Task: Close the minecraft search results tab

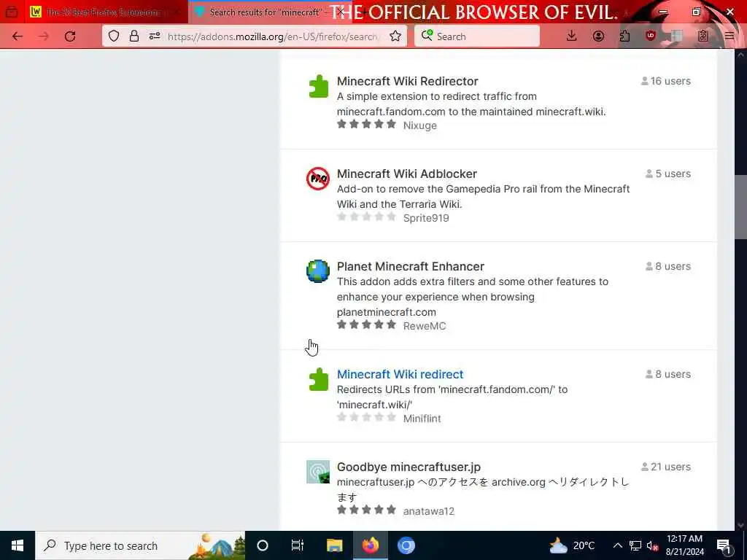Action: click(341, 12)
